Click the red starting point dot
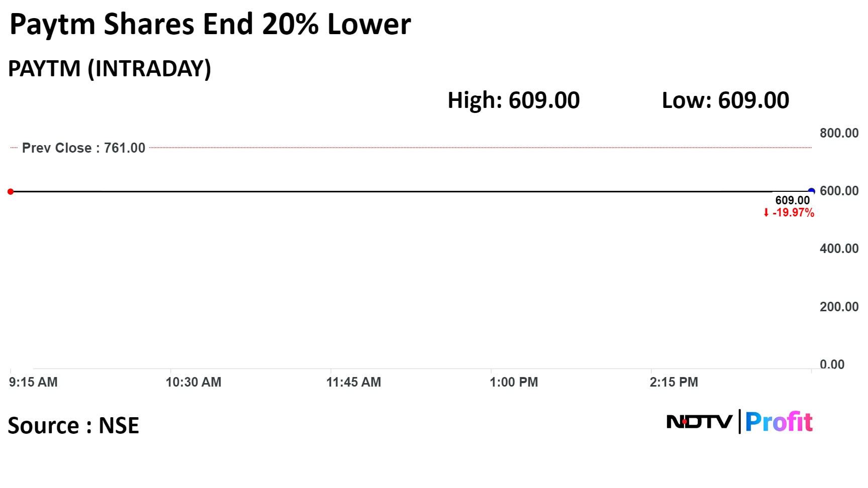This screenshot has height=488, width=868. (x=11, y=191)
